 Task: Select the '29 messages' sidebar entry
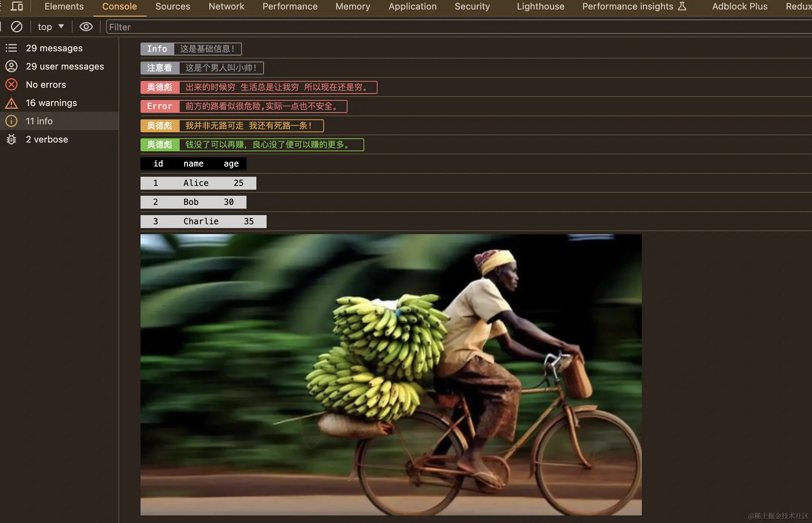tap(54, 48)
